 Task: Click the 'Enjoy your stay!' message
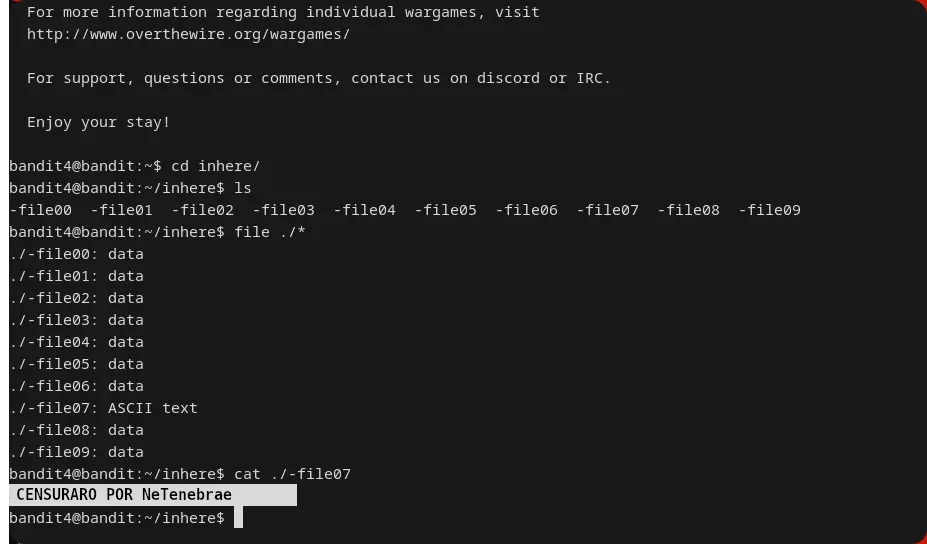pos(98,122)
